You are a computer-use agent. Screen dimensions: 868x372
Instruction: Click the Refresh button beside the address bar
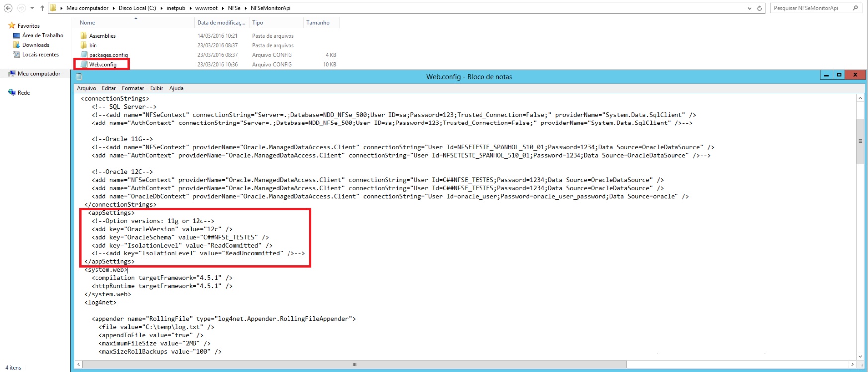click(759, 8)
